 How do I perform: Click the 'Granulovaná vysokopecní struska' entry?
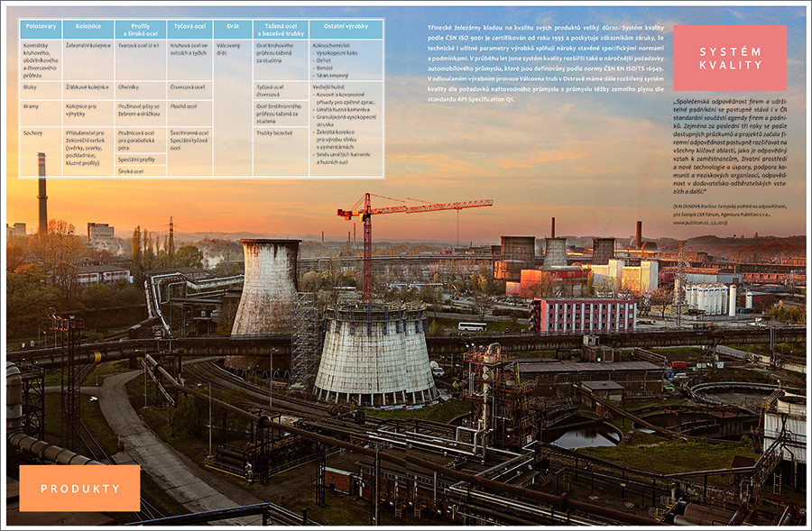pyautogui.click(x=346, y=121)
